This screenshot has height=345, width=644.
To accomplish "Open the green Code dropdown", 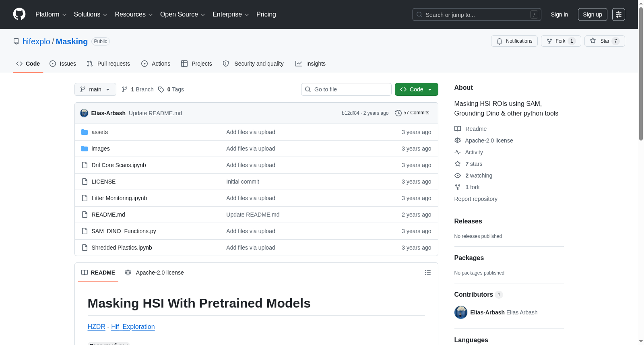I will tap(416, 89).
